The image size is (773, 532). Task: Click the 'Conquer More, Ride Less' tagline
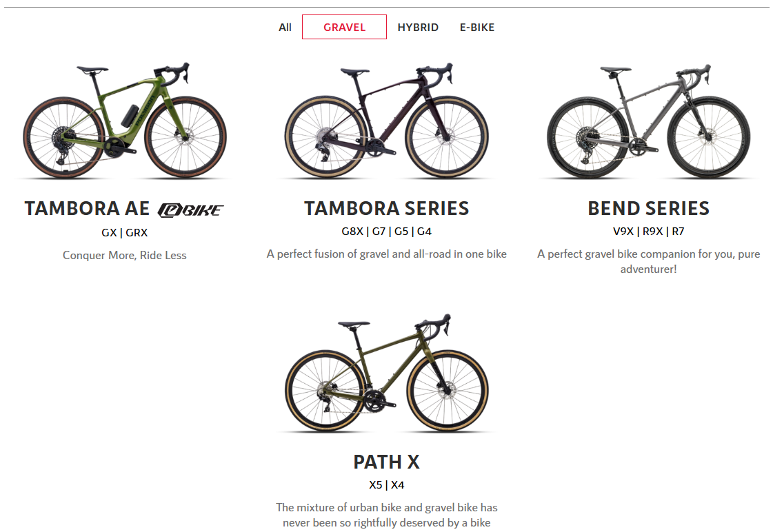[x=125, y=255]
